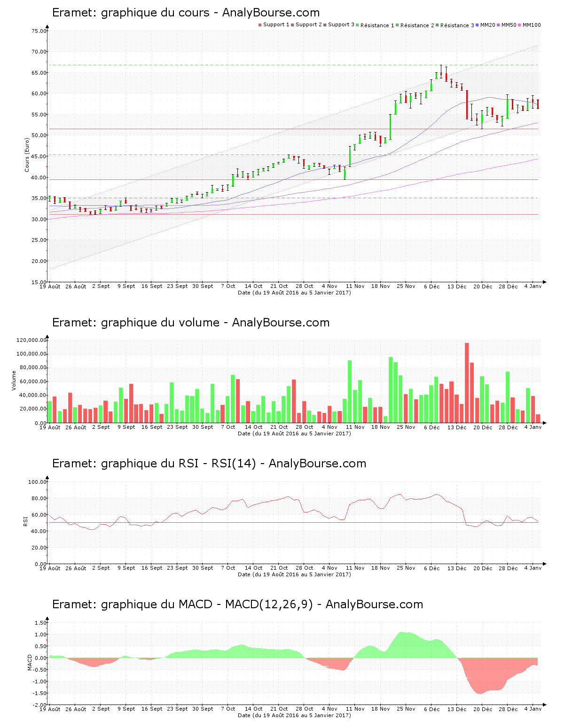Click '6 Déc' date on price chart
564x728 pixels.
point(432,286)
